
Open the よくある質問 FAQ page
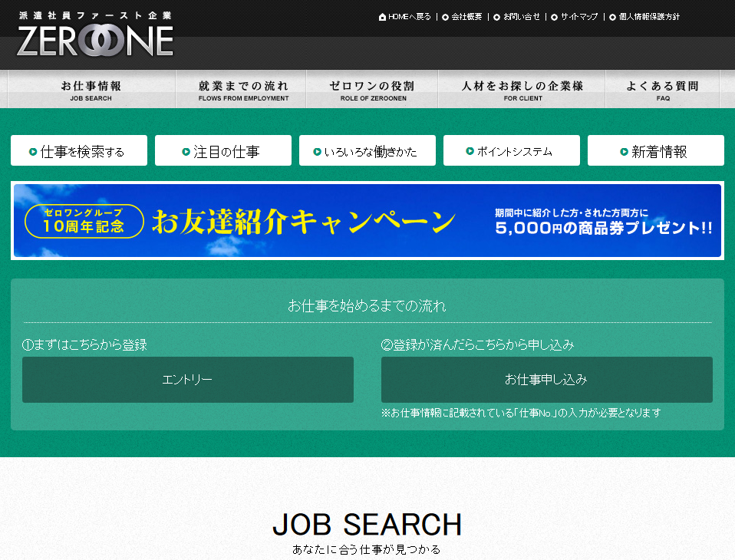click(661, 89)
